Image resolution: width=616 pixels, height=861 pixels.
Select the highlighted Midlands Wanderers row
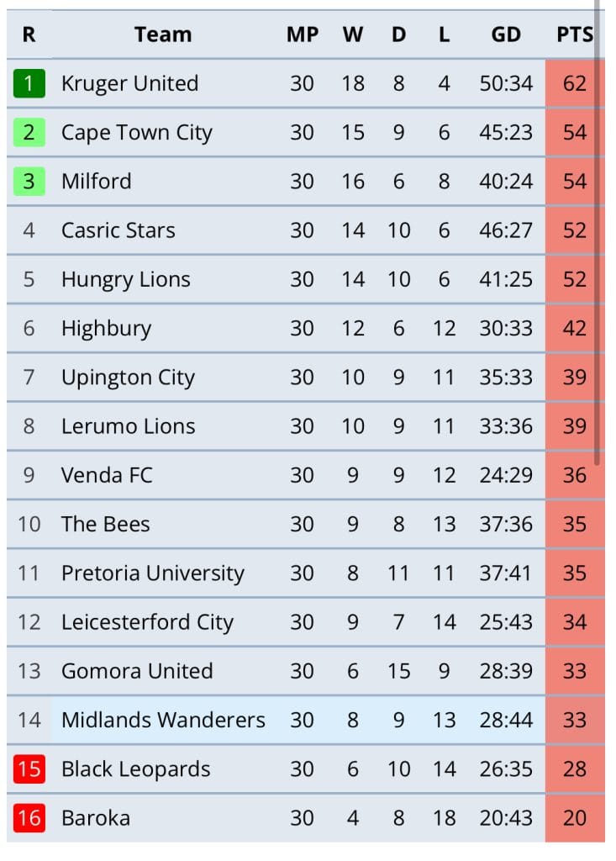pyautogui.click(x=303, y=720)
